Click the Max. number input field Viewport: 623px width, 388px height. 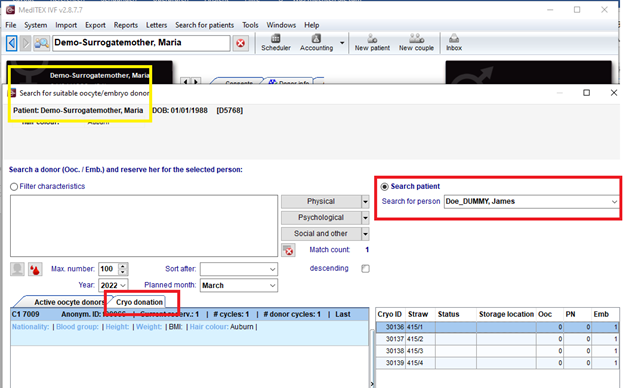pyautogui.click(x=108, y=269)
